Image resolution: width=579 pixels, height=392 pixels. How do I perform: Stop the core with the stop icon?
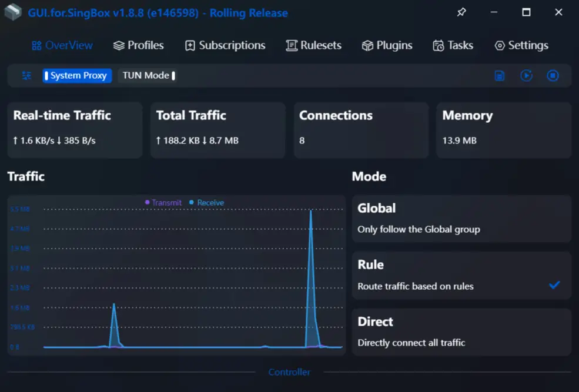553,76
